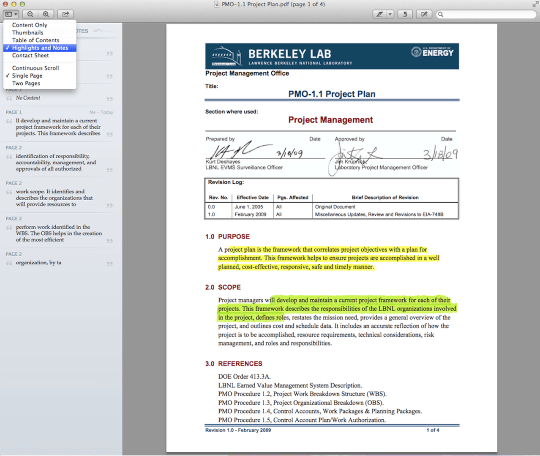Click 'LBNL Earned Value Management System Description'

tap(290, 385)
